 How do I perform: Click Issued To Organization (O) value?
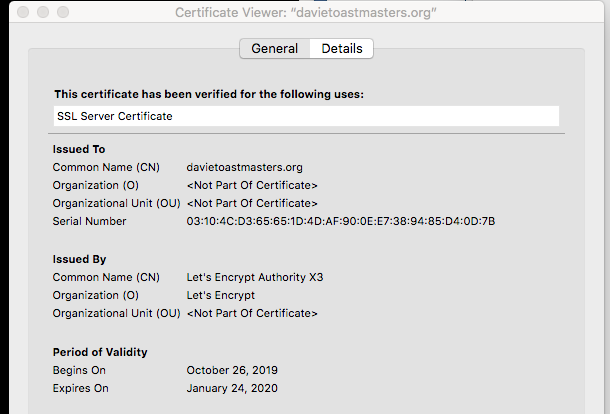point(252,185)
